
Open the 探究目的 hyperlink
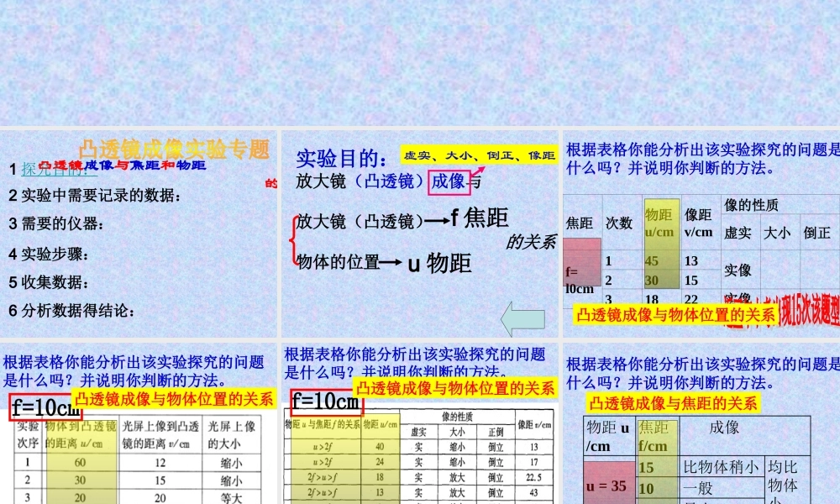(x=59, y=170)
